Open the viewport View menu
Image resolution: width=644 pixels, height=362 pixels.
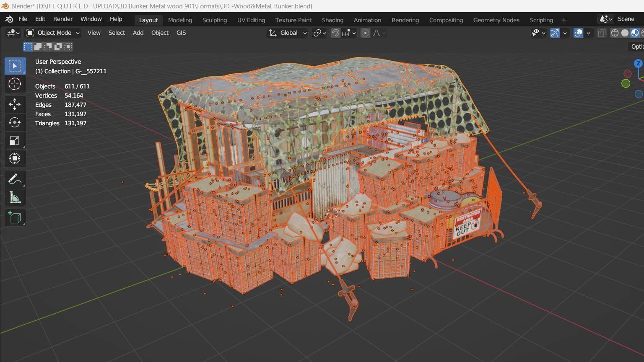coord(94,33)
